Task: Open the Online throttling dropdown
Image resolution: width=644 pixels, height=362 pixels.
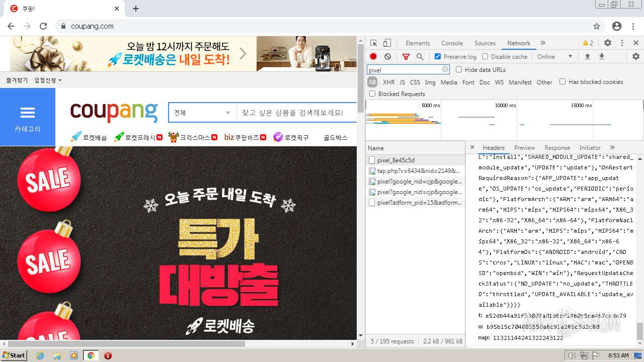Action: 555,56
